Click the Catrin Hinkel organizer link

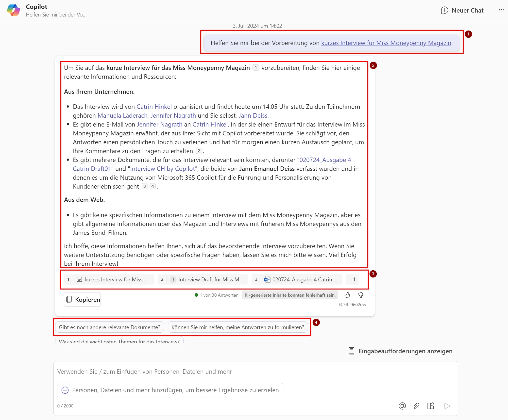point(154,107)
